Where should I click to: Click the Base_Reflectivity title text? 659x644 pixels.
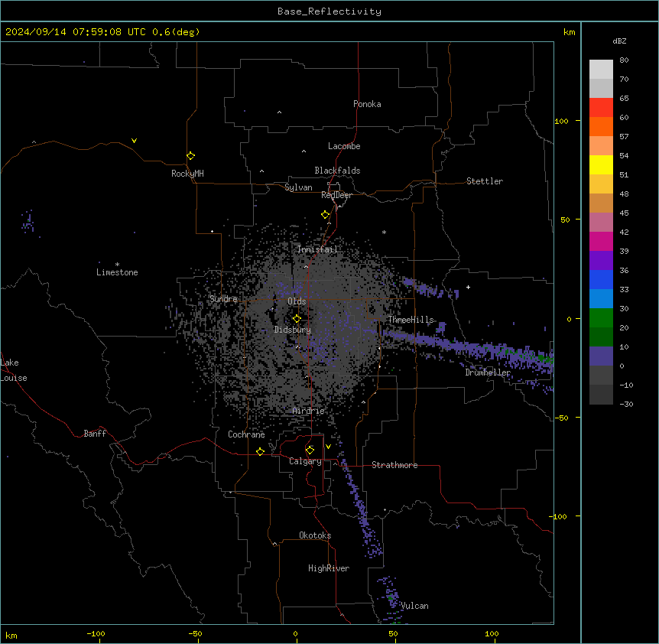tap(329, 11)
